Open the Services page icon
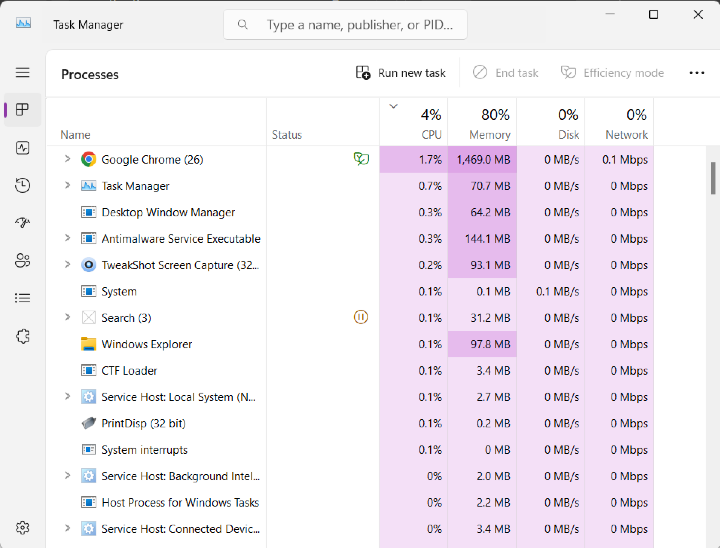The width and height of the screenshot is (720, 548). 22,336
